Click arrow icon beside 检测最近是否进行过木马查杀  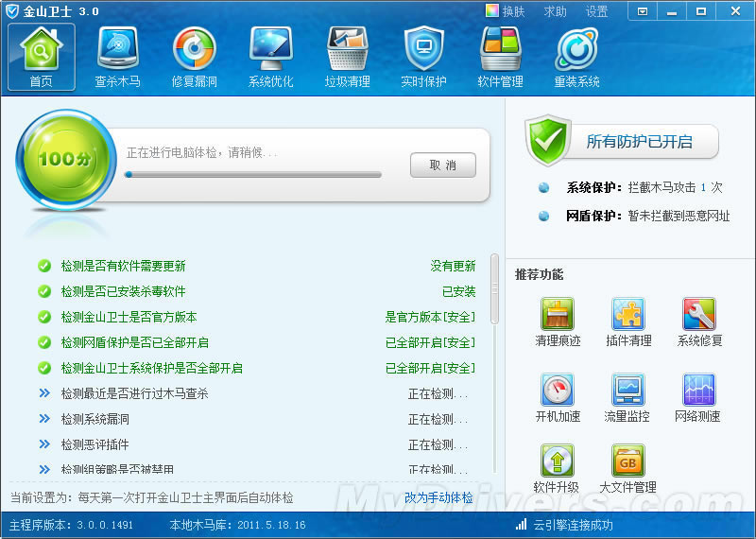pyautogui.click(x=44, y=392)
